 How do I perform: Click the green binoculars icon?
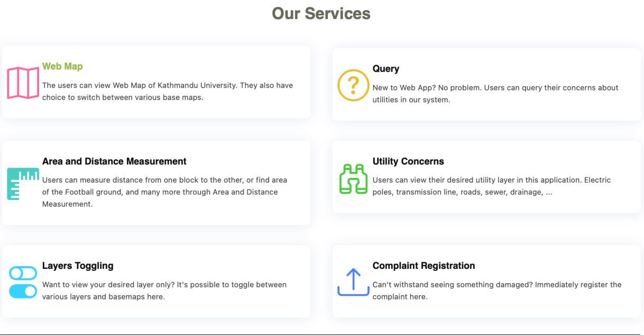353,179
